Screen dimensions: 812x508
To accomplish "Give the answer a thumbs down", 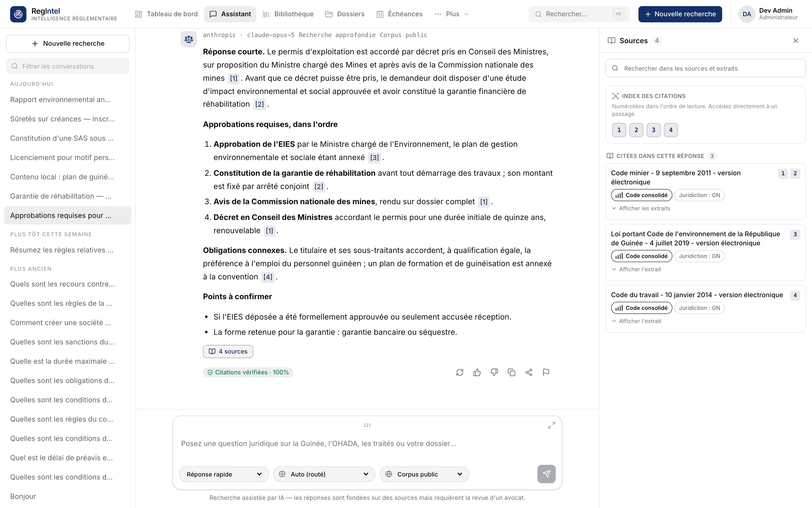I will tap(494, 372).
